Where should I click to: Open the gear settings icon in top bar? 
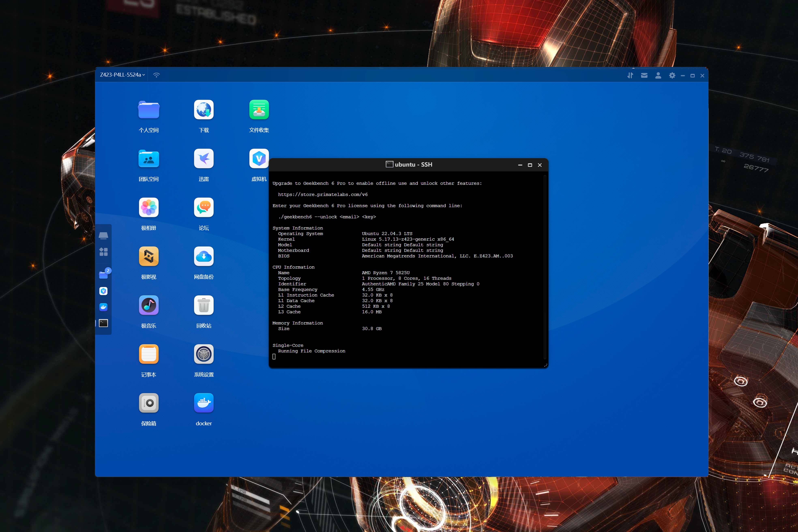pyautogui.click(x=672, y=75)
